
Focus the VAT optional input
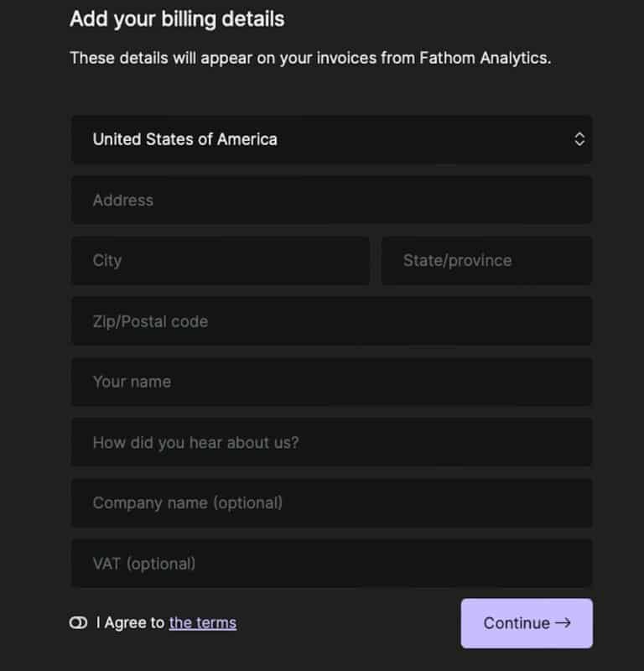coord(331,564)
